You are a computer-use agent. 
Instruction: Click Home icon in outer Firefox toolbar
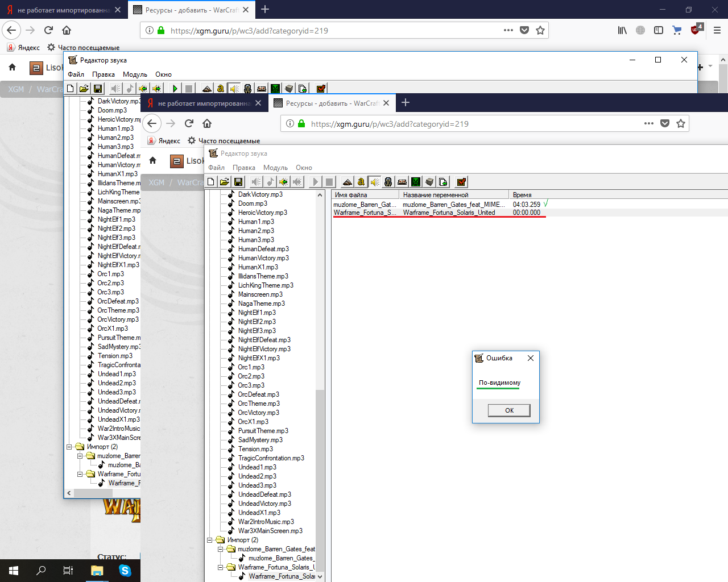(x=67, y=30)
